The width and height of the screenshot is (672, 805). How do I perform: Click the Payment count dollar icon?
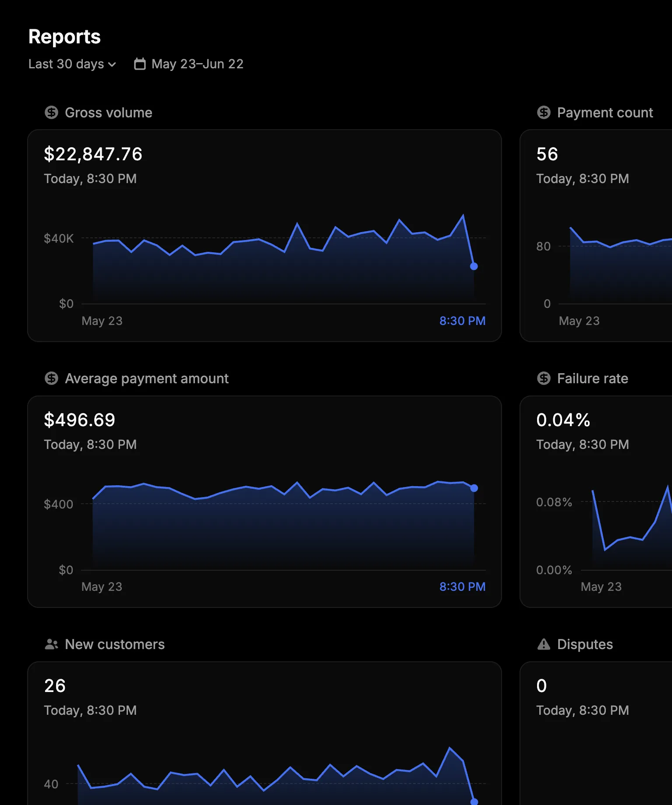click(544, 113)
